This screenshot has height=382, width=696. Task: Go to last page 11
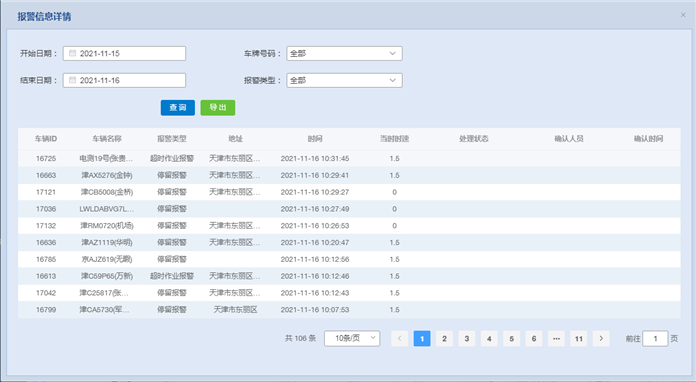(579, 339)
